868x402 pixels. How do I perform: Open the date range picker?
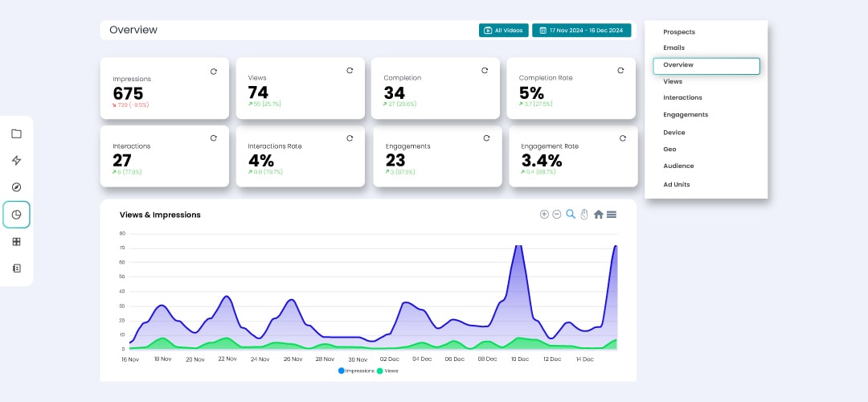(581, 31)
